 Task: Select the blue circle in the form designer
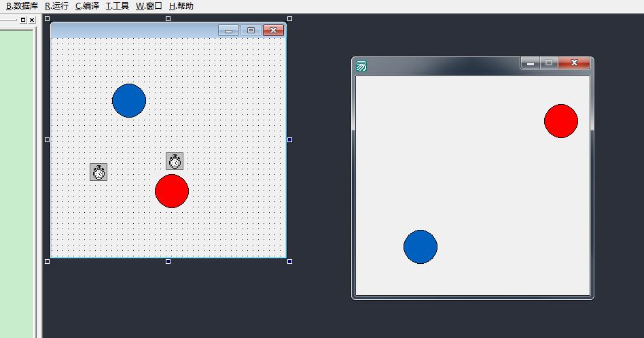click(x=129, y=101)
